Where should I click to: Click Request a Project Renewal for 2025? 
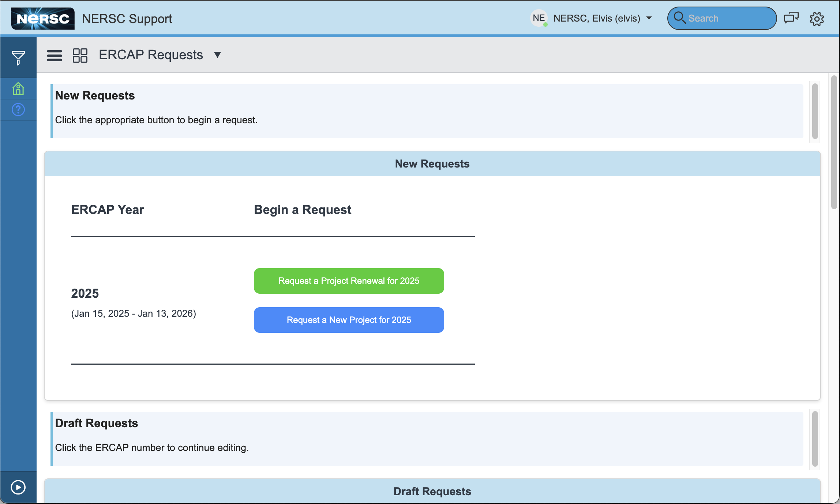point(348,281)
